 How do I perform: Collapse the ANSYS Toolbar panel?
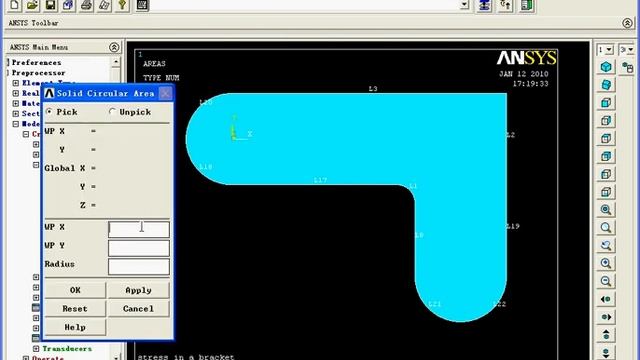point(627,23)
